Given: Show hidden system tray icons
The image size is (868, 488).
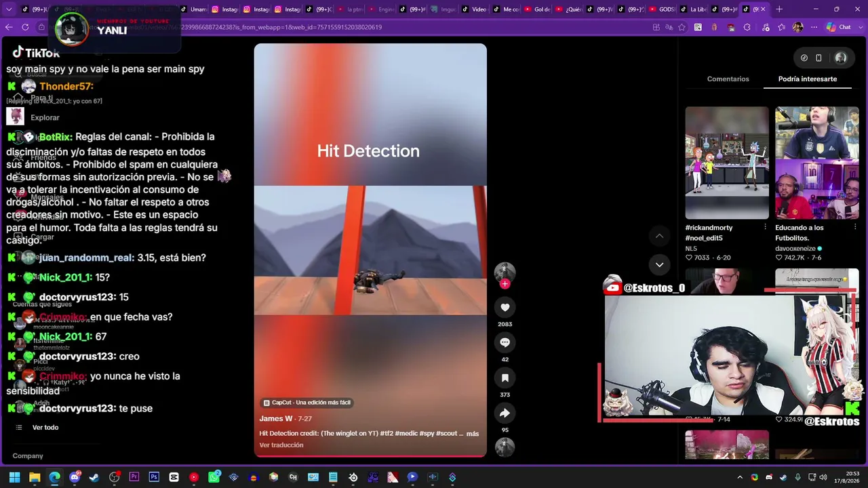Looking at the screenshot, I should click(x=740, y=477).
